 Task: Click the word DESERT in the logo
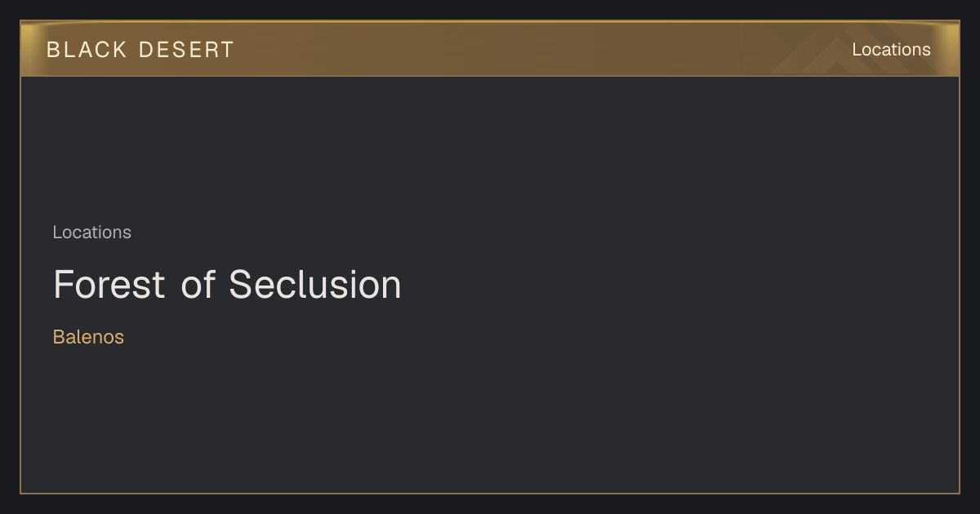186,50
